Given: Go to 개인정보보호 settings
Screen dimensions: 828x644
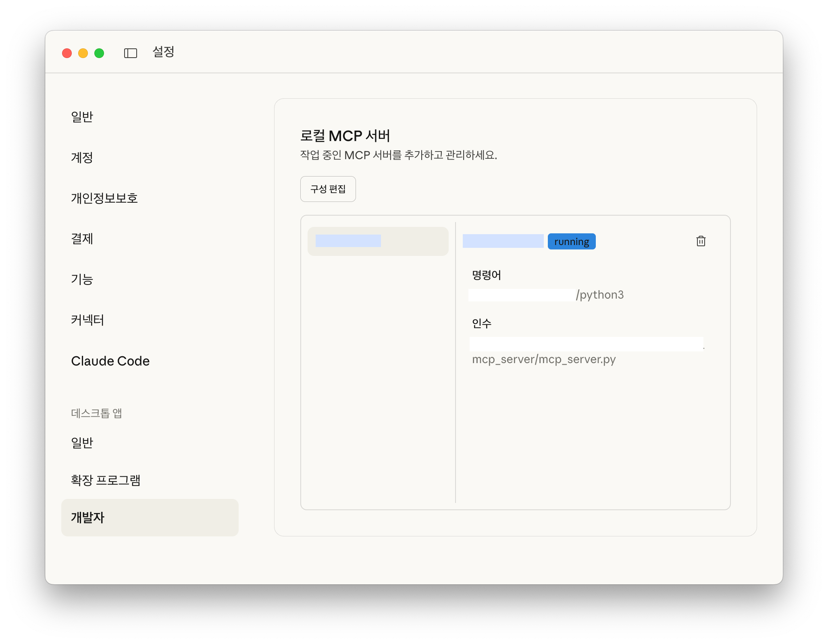Looking at the screenshot, I should click(x=104, y=198).
